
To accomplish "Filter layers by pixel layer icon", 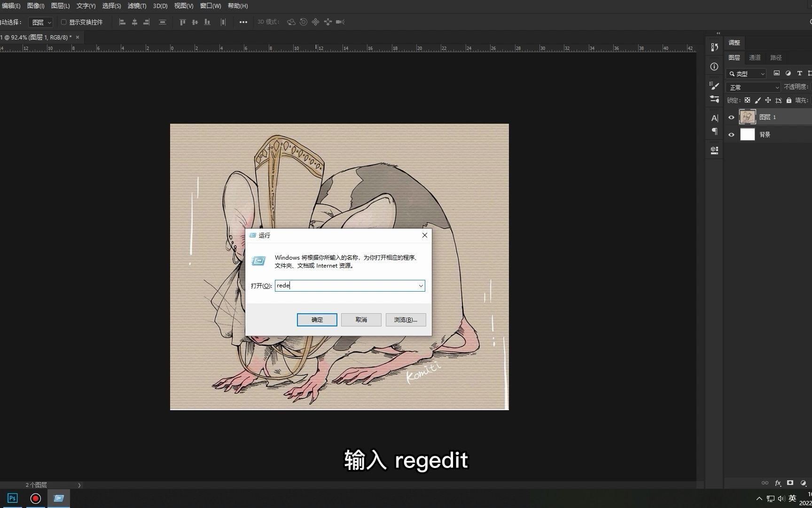I will tap(777, 73).
